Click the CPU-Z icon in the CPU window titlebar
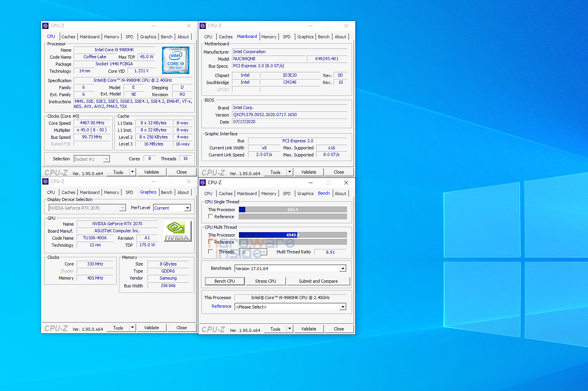The image size is (588, 391). [45, 25]
